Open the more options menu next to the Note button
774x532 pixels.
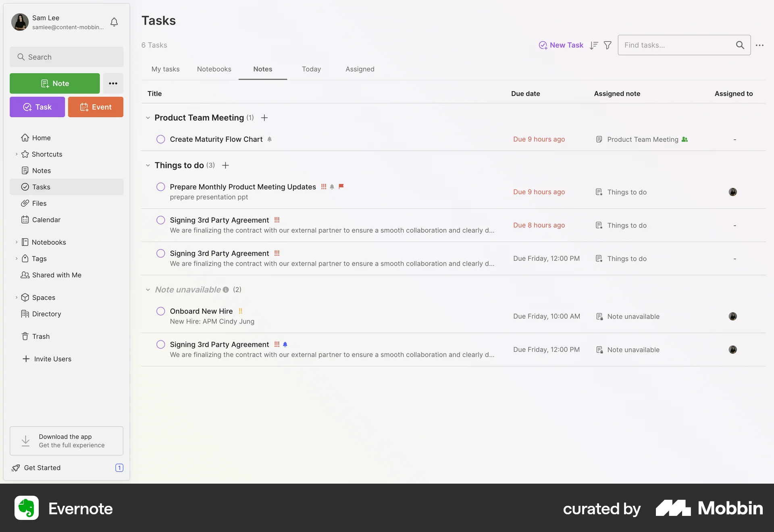click(x=113, y=83)
